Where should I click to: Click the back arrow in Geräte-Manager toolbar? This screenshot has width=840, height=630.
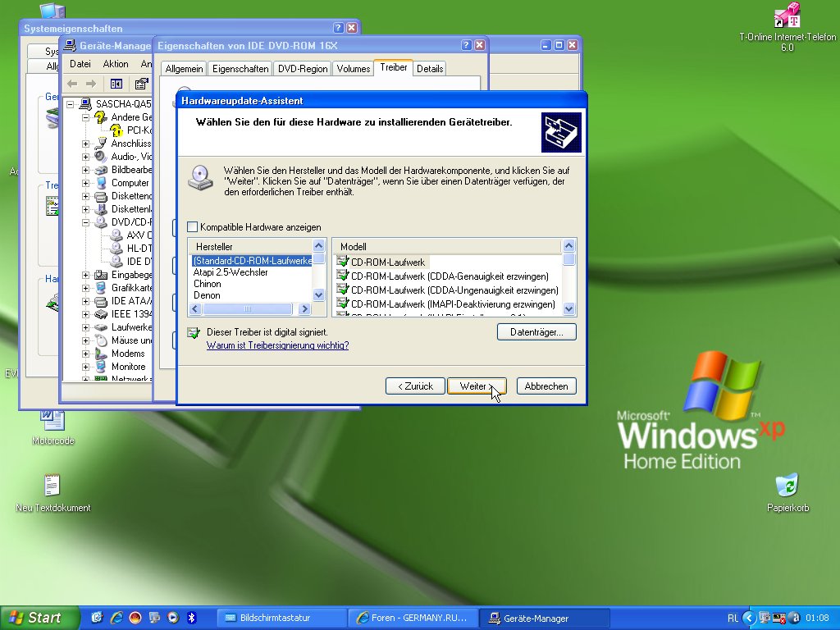pos(72,84)
